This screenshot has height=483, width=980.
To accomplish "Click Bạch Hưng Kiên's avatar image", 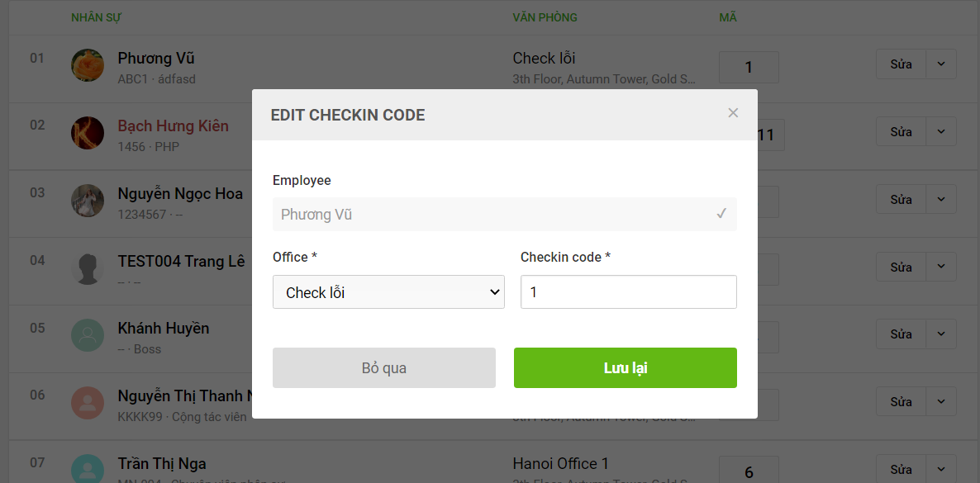I will coord(88,133).
